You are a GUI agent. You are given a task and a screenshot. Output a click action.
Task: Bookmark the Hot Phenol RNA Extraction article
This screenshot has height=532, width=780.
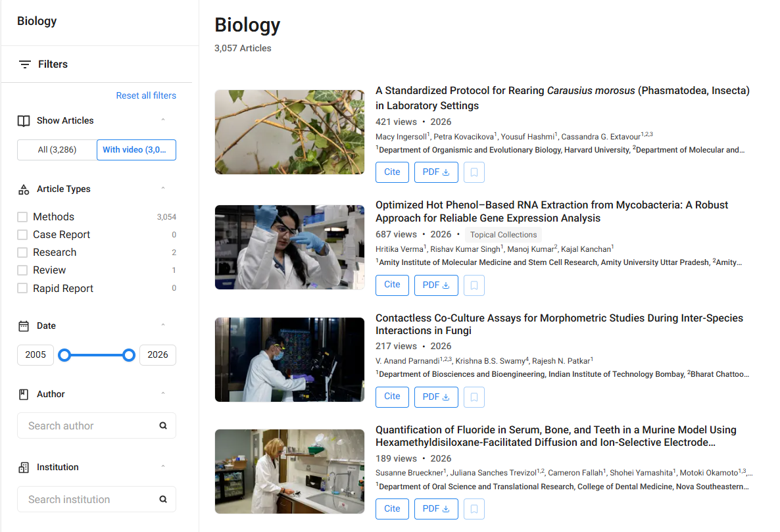474,285
